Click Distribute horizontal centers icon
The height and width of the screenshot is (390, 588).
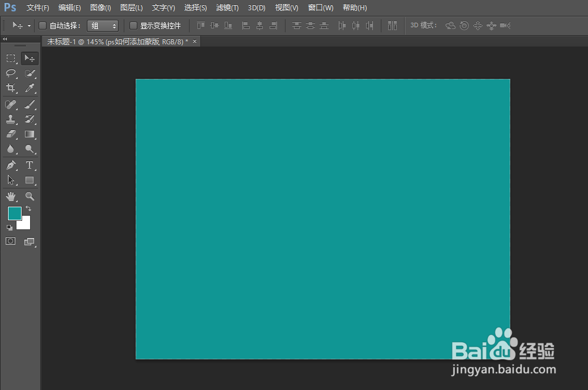point(355,26)
